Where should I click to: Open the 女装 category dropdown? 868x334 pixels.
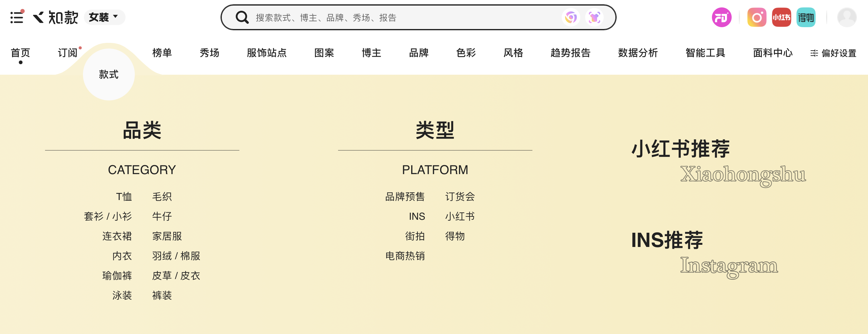[x=104, y=17]
